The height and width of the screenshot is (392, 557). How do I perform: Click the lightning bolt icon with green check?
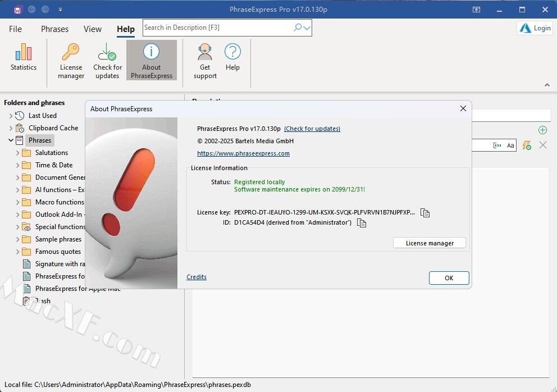(x=527, y=145)
